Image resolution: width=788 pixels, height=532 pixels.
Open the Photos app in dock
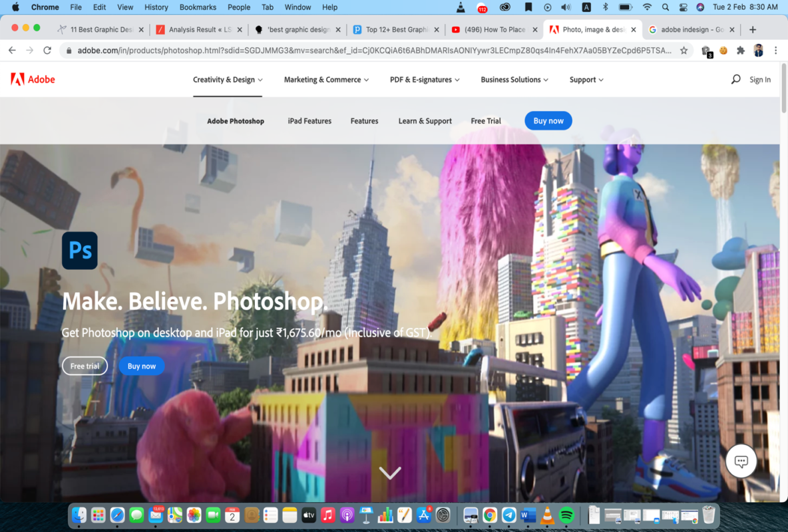tap(194, 515)
